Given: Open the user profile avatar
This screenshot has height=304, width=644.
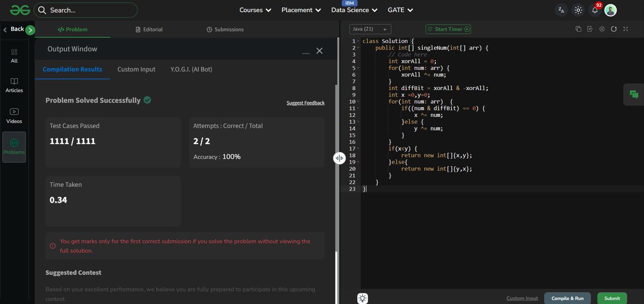Looking at the screenshot, I should 610,10.
